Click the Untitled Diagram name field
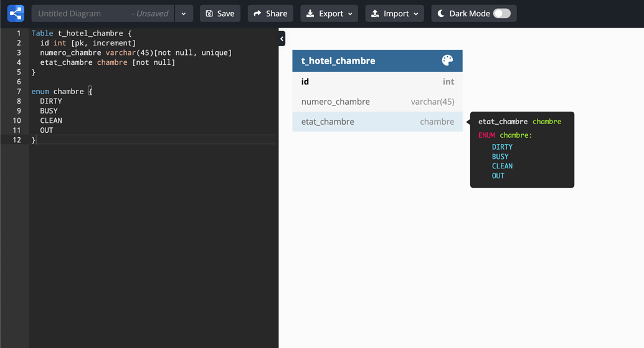This screenshot has height=348, width=644. click(x=103, y=14)
